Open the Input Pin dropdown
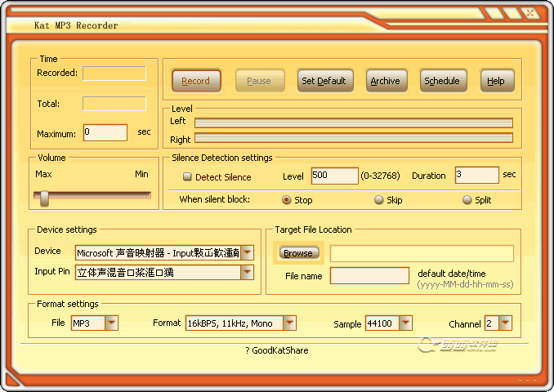The image size is (554, 392). 247,273
